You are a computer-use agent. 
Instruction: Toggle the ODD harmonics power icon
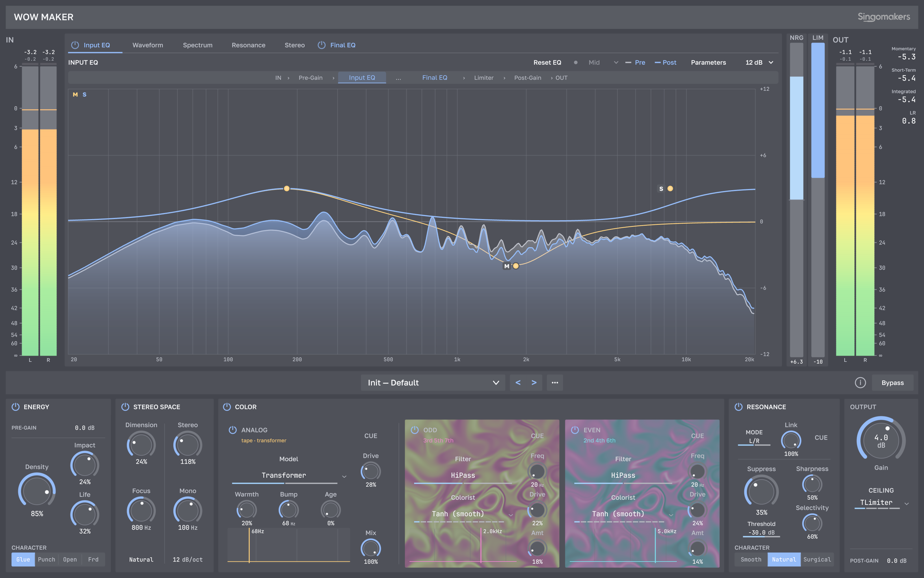[415, 430]
